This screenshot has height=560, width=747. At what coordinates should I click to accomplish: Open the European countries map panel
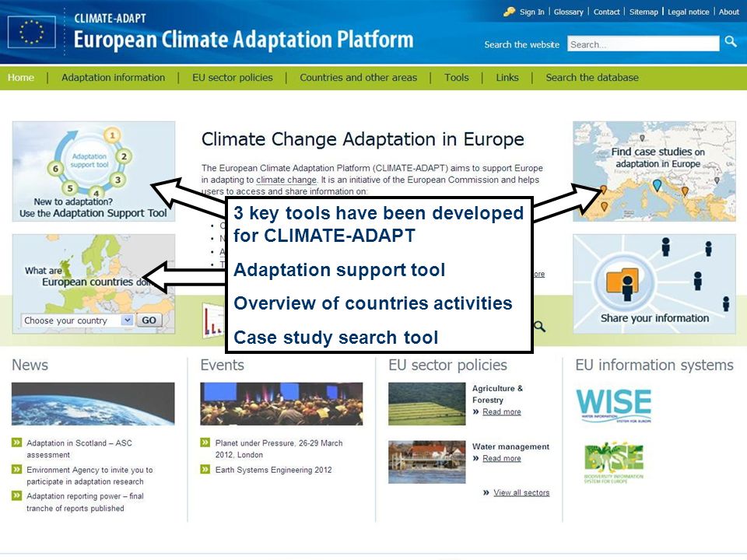click(x=93, y=284)
